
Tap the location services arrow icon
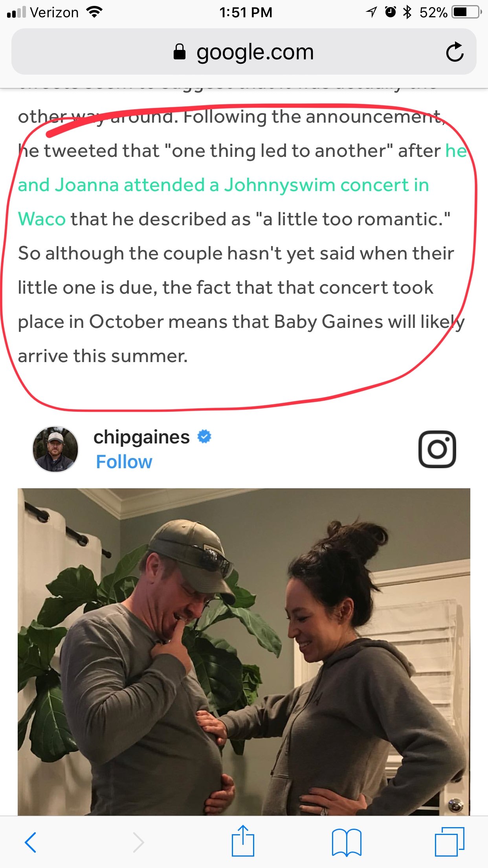371,12
